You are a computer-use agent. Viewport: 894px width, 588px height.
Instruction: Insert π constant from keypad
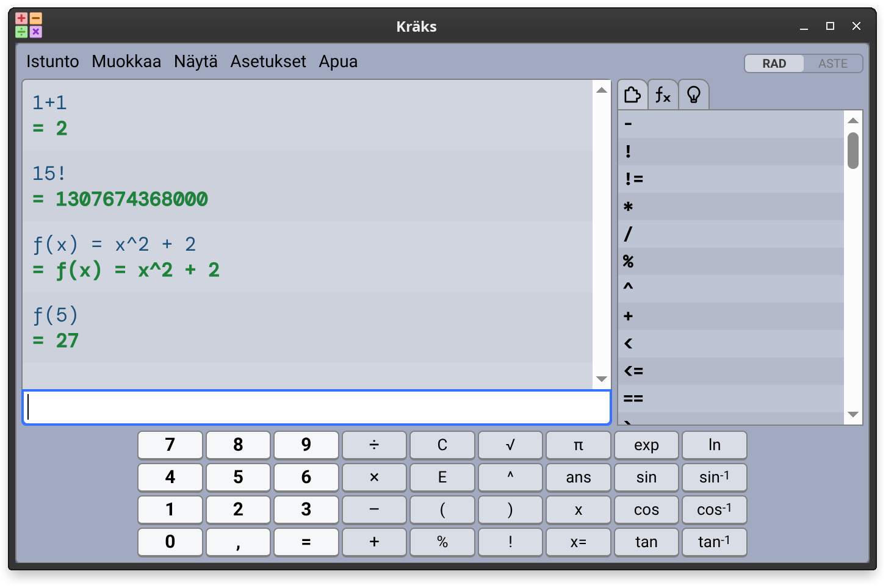[x=579, y=445]
